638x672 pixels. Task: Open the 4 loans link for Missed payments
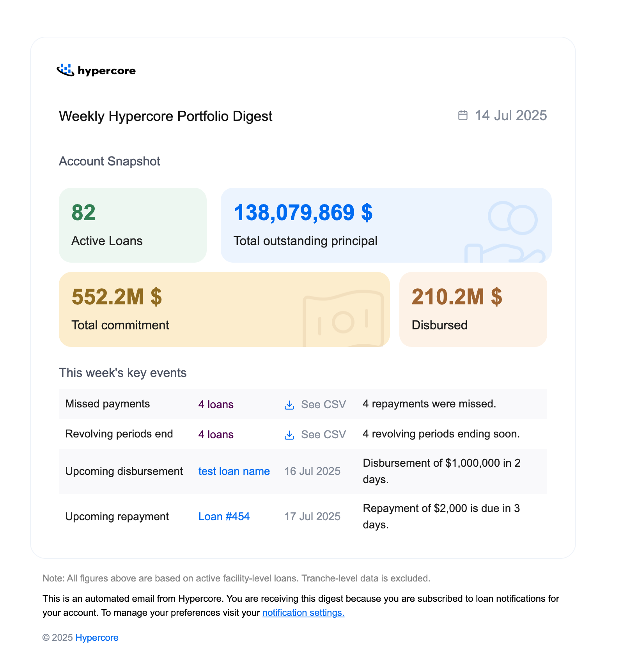pyautogui.click(x=216, y=405)
